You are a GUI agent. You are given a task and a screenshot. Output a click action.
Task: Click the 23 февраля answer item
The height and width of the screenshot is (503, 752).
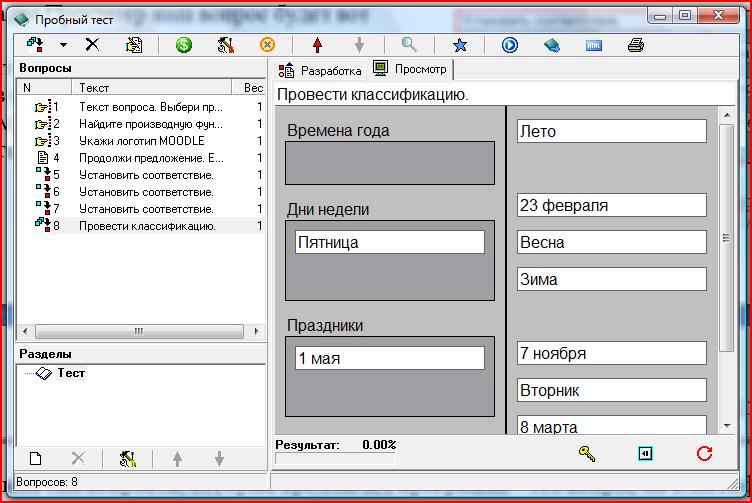611,205
